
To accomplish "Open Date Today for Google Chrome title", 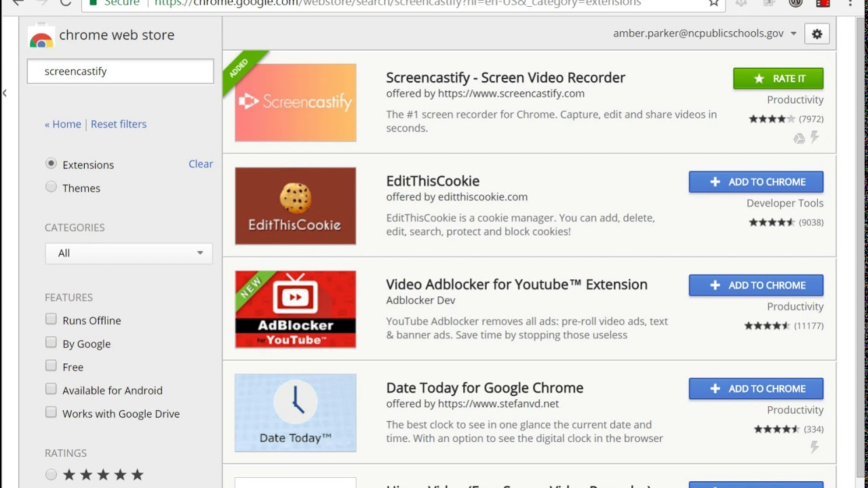I will click(485, 388).
